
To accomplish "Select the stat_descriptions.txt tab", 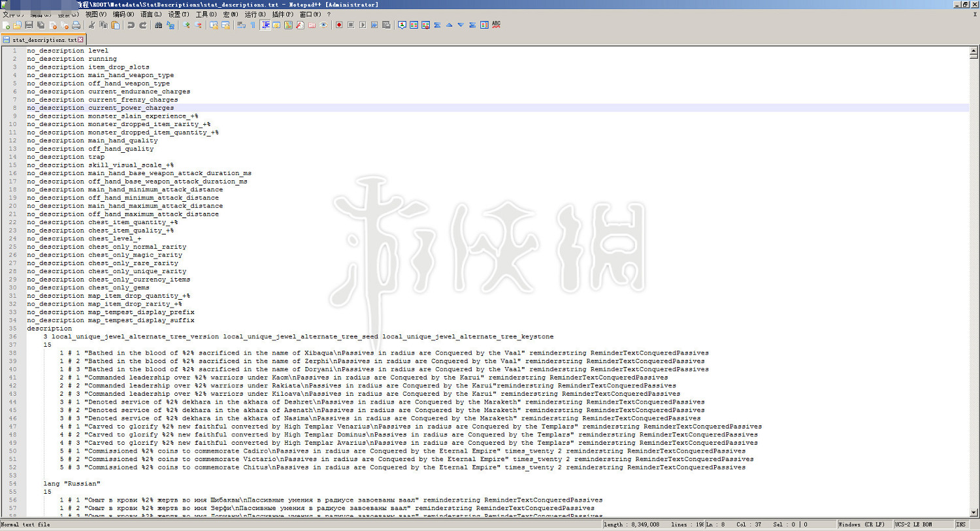I will point(43,40).
